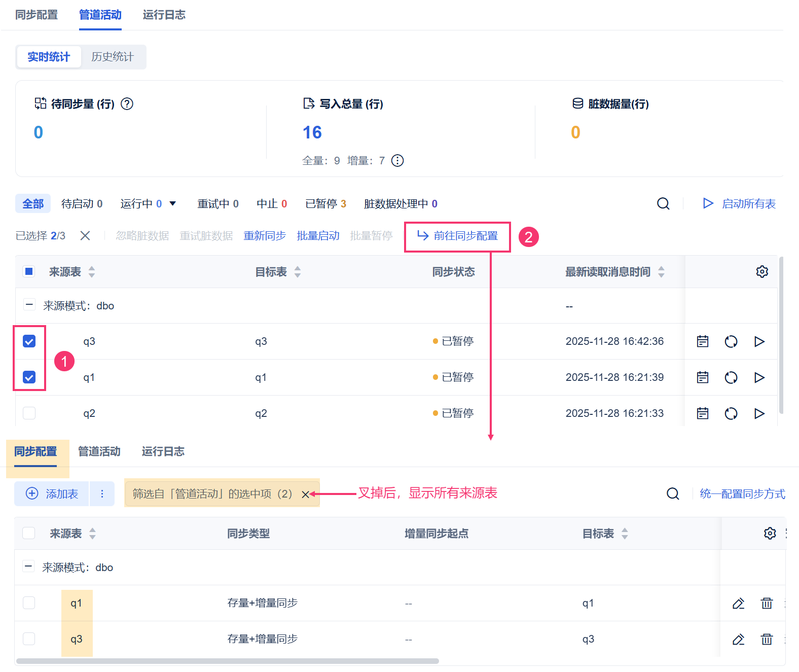Image resolution: width=799 pixels, height=672 pixels.
Task: Sort by 来源表 in the sync configuration table
Action: click(x=92, y=534)
